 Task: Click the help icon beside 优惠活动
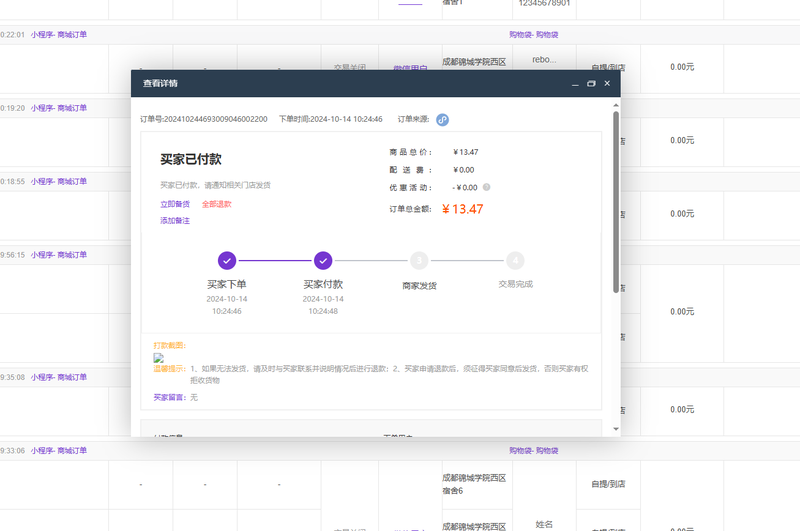pyautogui.click(x=486, y=187)
